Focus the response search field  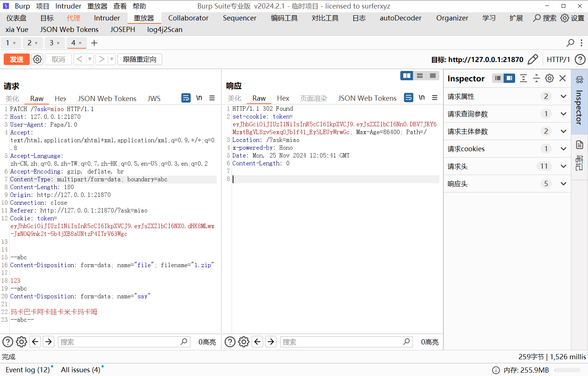pyautogui.click(x=346, y=342)
